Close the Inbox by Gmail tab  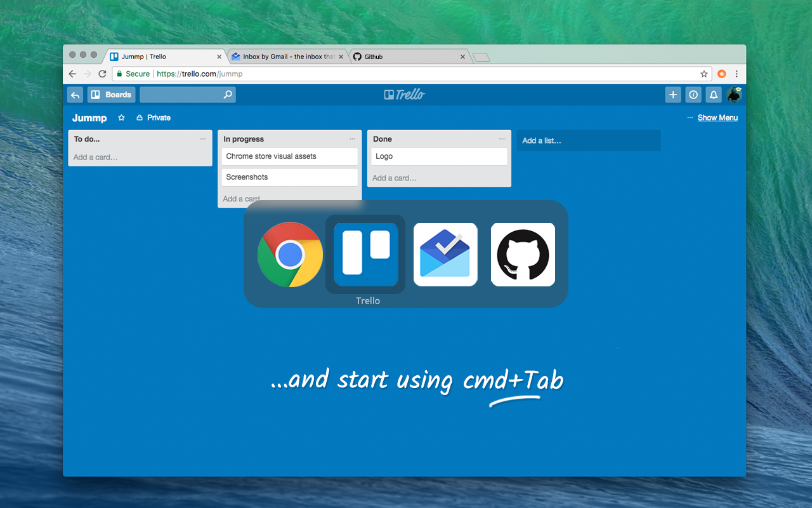coord(341,57)
